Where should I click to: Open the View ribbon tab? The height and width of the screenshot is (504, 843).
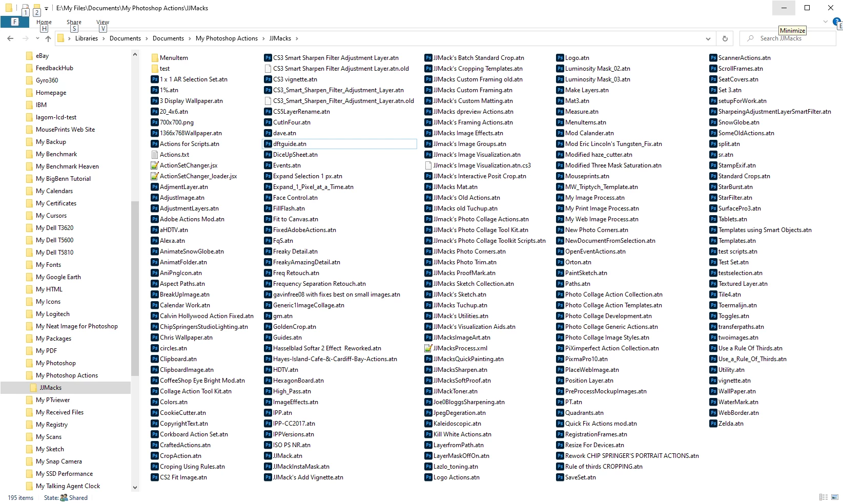point(103,22)
